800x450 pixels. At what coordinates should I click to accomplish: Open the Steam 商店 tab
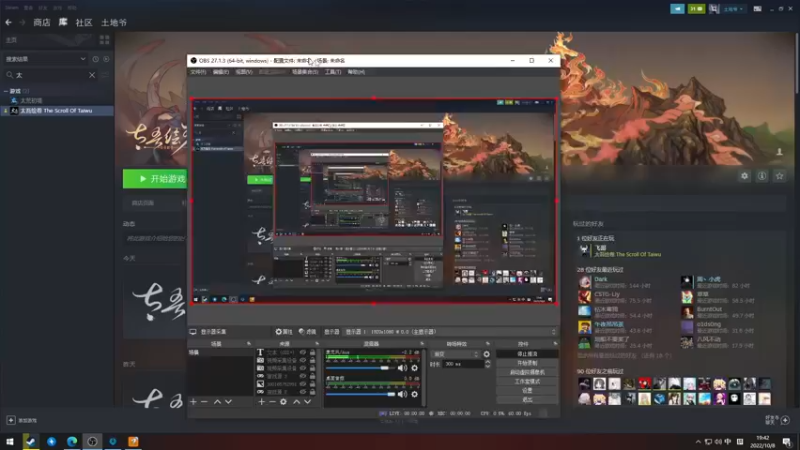click(x=42, y=22)
